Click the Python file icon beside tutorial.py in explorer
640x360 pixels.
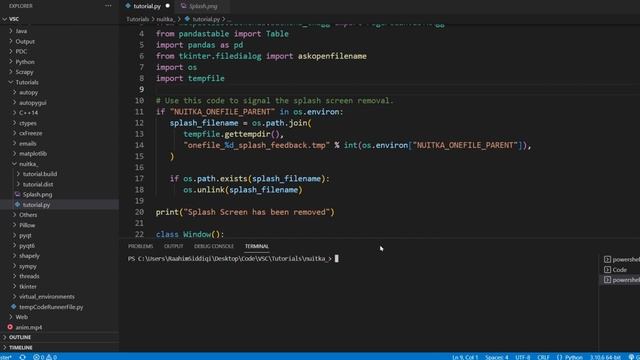(x=18, y=204)
